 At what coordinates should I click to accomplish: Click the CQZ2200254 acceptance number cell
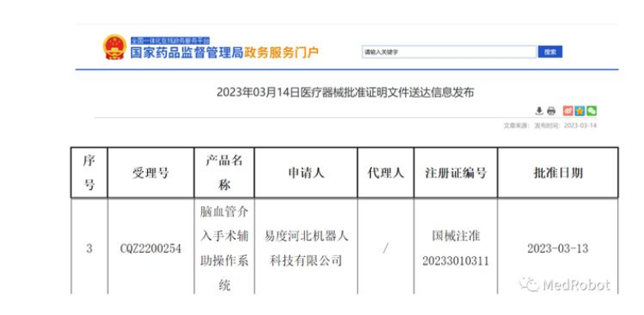150,249
